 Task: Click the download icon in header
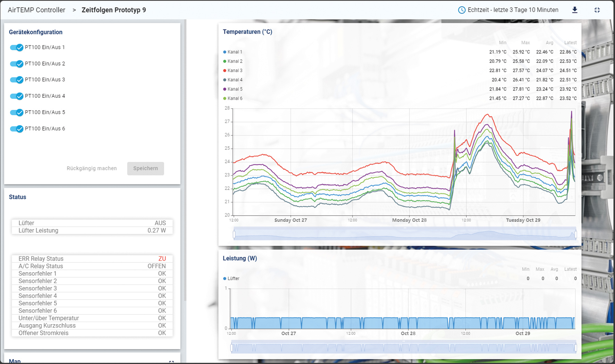[x=575, y=10]
